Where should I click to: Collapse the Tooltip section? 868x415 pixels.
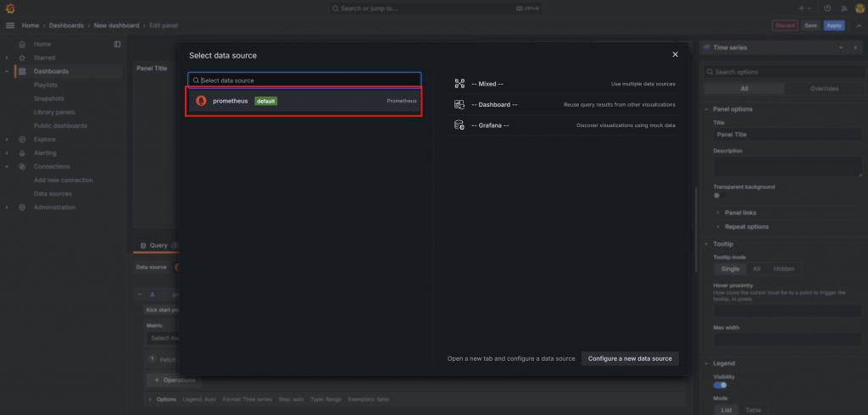(x=706, y=244)
